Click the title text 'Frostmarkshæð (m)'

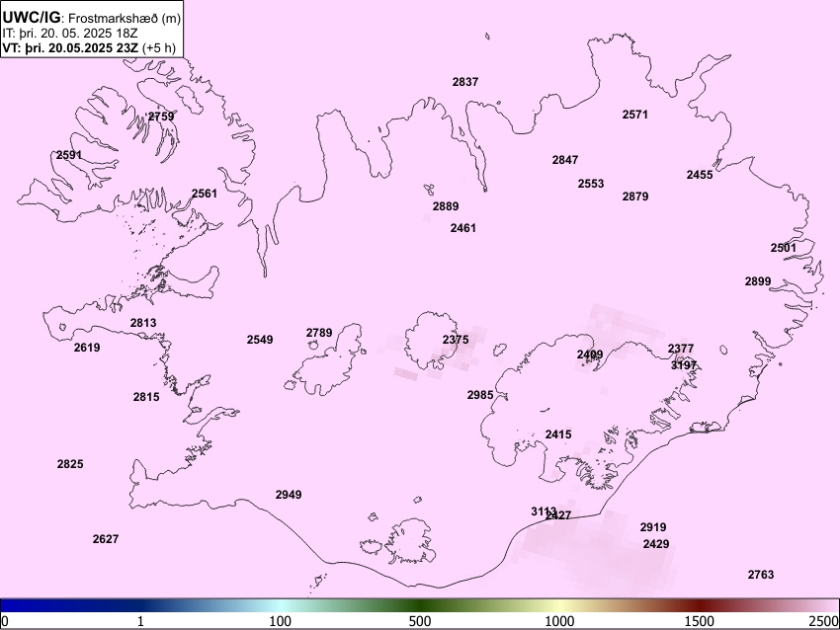[125, 18]
